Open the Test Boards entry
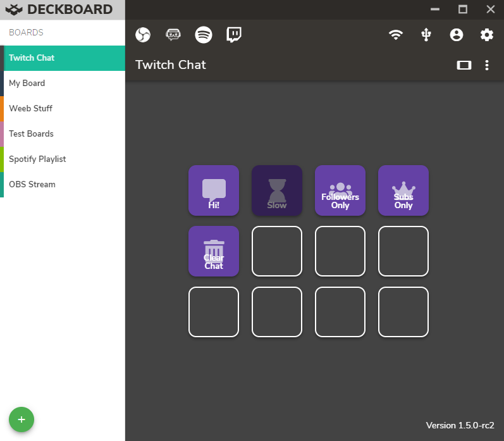Screen dimensions: 504x441 (63, 134)
